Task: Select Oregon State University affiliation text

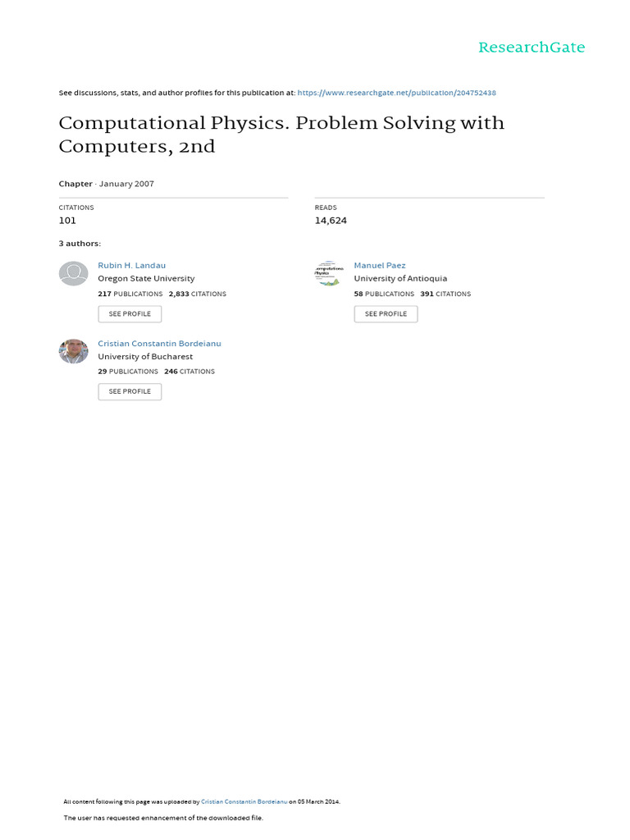Action: (146, 279)
